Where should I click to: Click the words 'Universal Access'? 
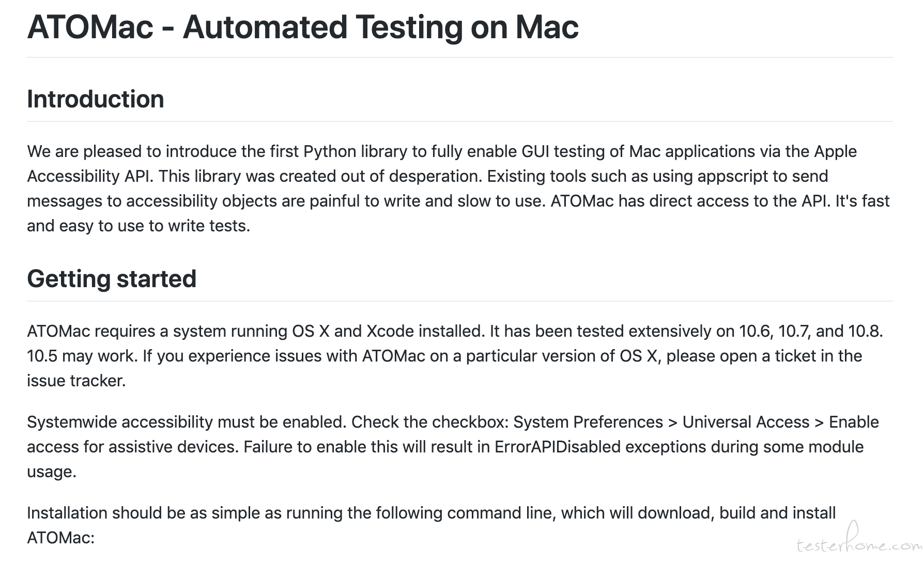pyautogui.click(x=746, y=422)
